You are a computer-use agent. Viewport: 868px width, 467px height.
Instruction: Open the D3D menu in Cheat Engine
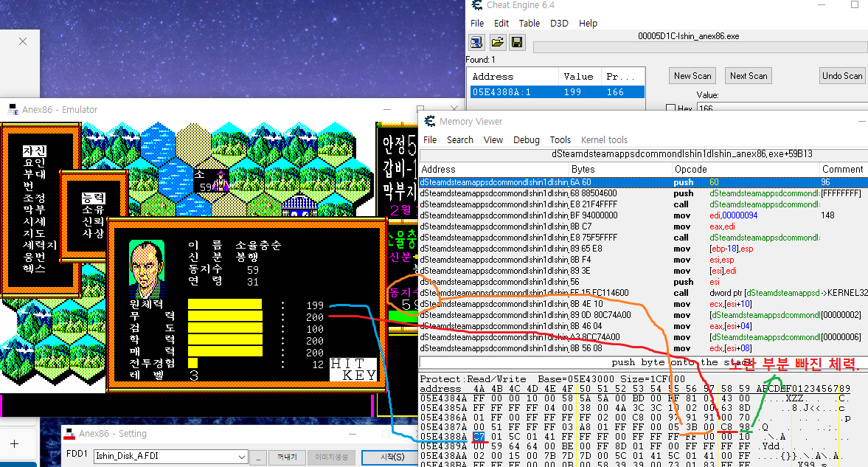point(559,24)
